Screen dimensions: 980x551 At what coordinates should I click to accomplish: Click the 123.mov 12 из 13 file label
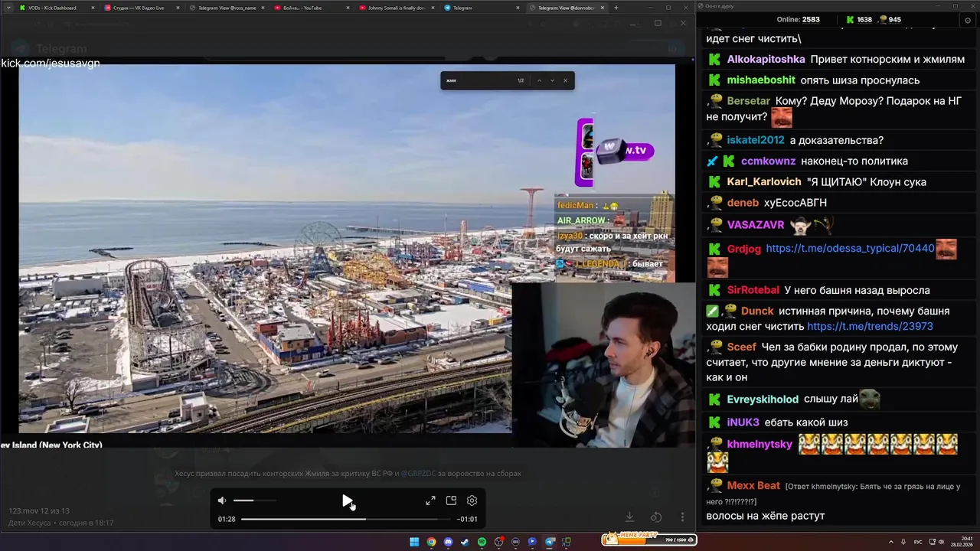click(39, 510)
